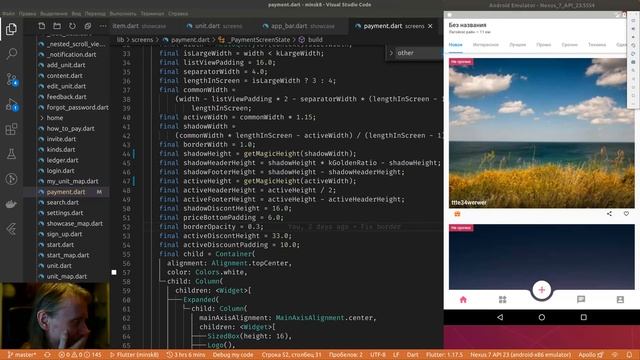Open the Терминал menu
This screenshot has height=360, width=640.
coord(152,13)
